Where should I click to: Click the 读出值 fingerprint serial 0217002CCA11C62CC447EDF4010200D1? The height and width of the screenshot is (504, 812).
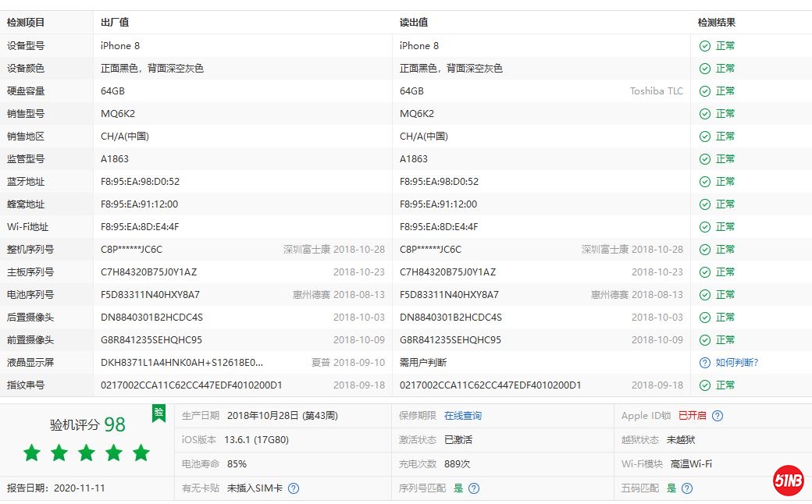click(490, 385)
